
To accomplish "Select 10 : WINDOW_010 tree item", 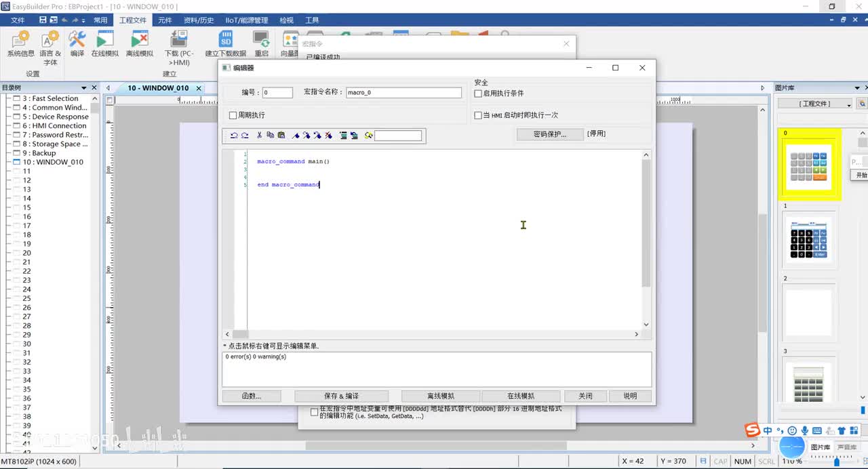I will click(x=53, y=162).
